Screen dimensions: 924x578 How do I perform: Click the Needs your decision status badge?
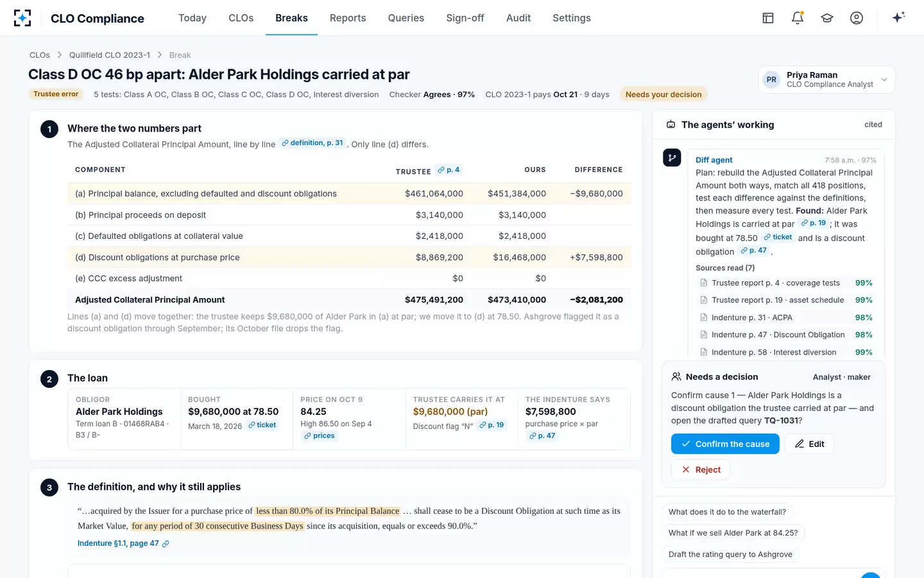[663, 94]
